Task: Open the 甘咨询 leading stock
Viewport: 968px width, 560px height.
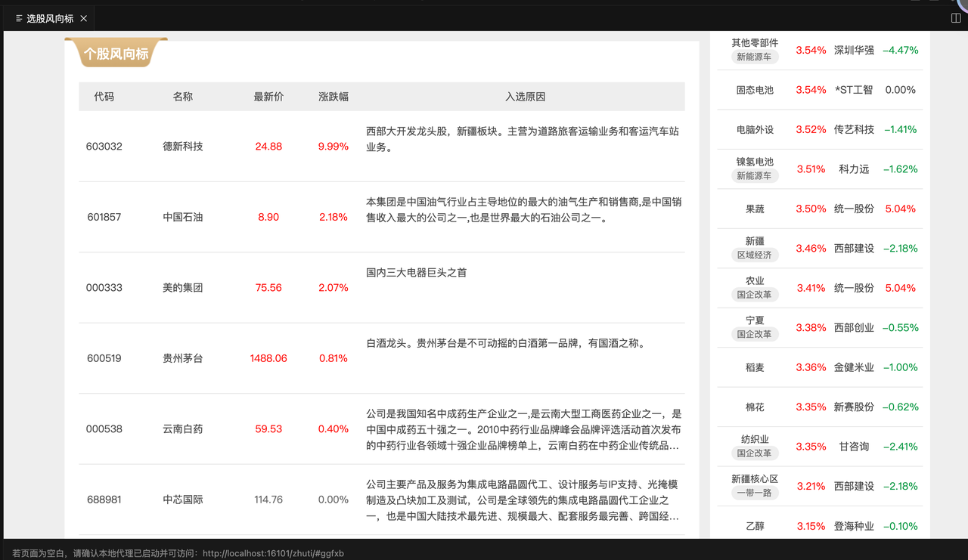Action: [x=854, y=447]
